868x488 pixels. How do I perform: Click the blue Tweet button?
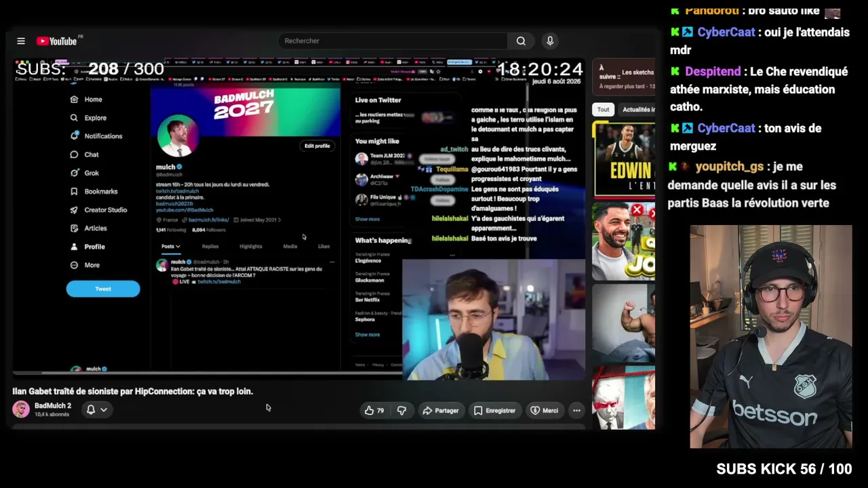(103, 289)
